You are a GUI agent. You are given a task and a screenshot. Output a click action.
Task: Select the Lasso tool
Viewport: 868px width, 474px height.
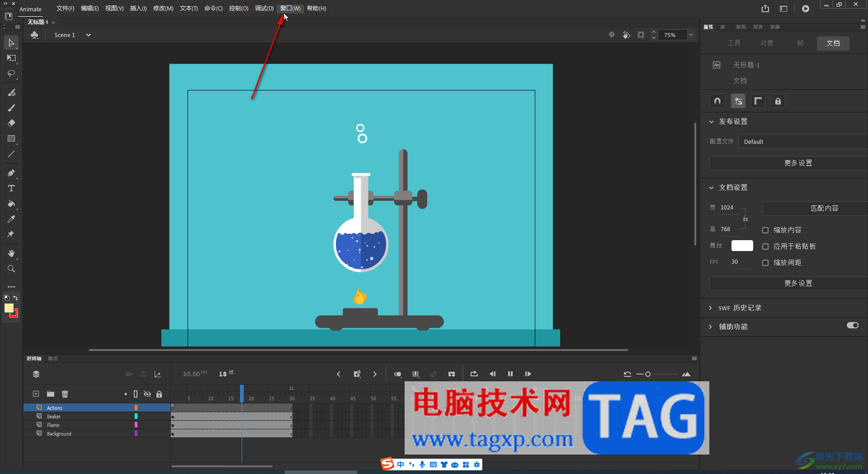(x=11, y=73)
